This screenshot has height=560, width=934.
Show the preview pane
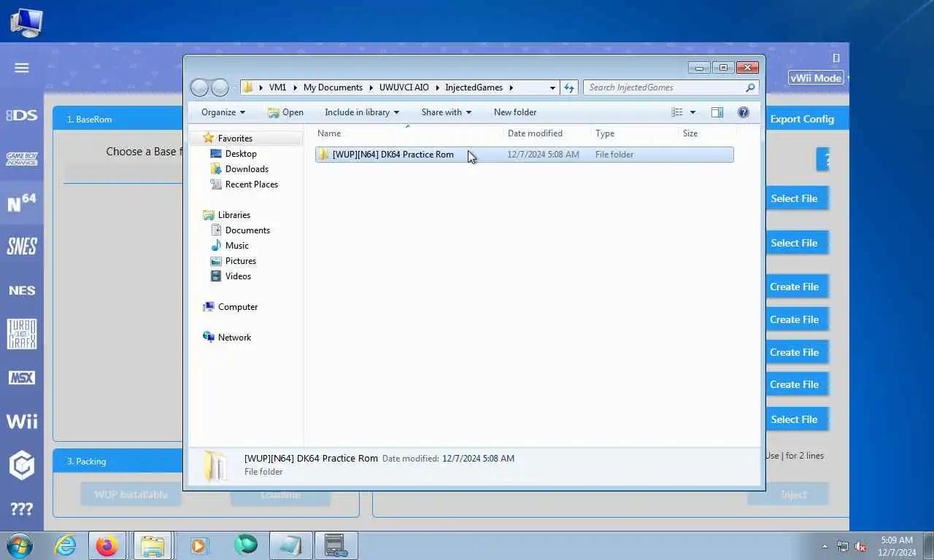[x=717, y=112]
